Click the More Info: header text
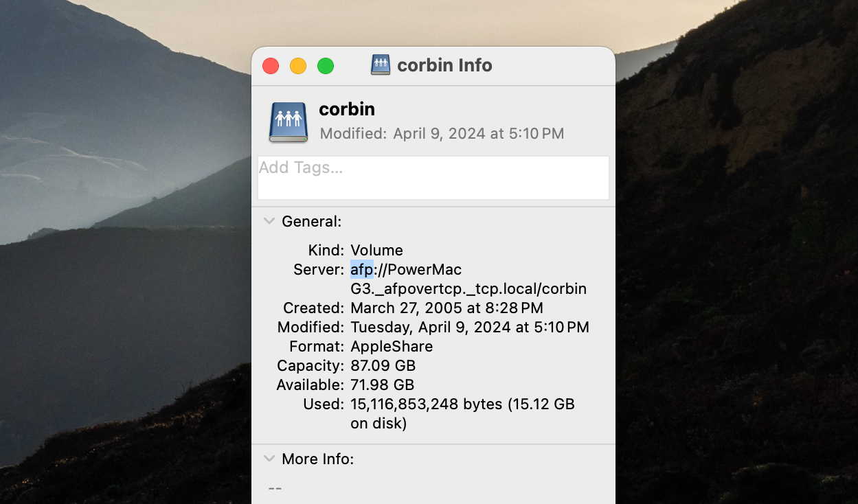The image size is (858, 504). coord(317,459)
